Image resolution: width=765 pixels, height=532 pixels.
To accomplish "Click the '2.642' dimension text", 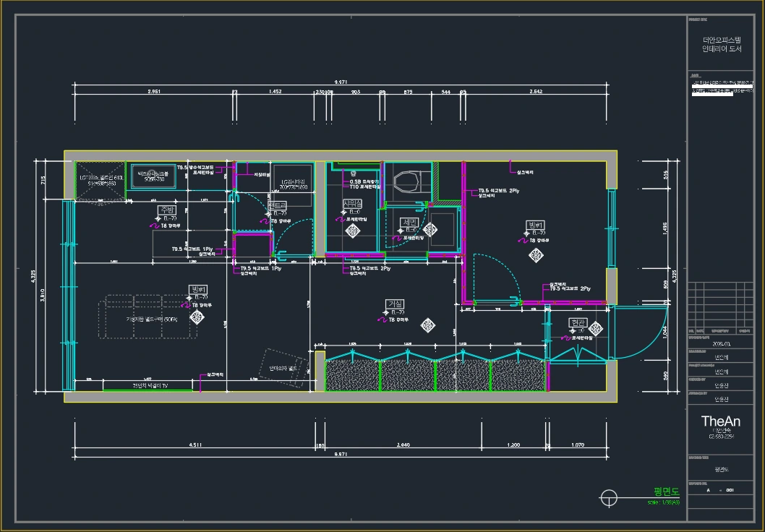I will click(x=535, y=91).
